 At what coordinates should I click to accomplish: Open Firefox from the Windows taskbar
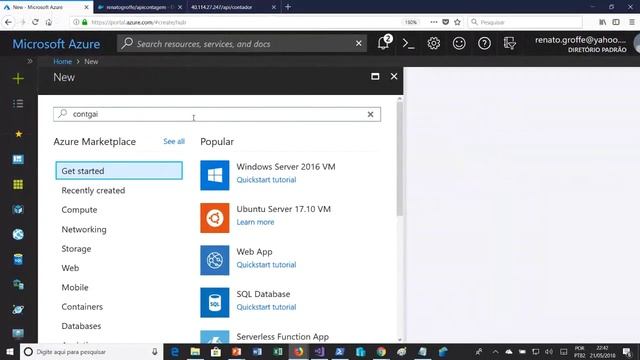(x=299, y=351)
